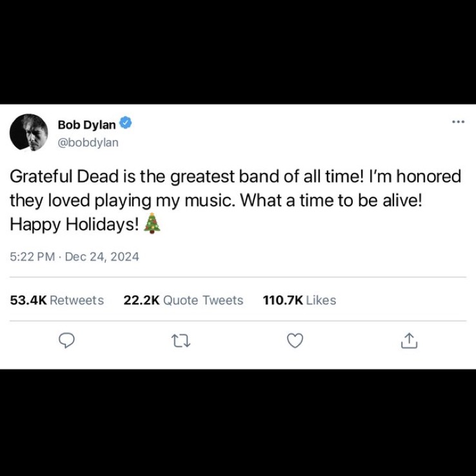Like the tweet with the heart icon

pos(295,341)
